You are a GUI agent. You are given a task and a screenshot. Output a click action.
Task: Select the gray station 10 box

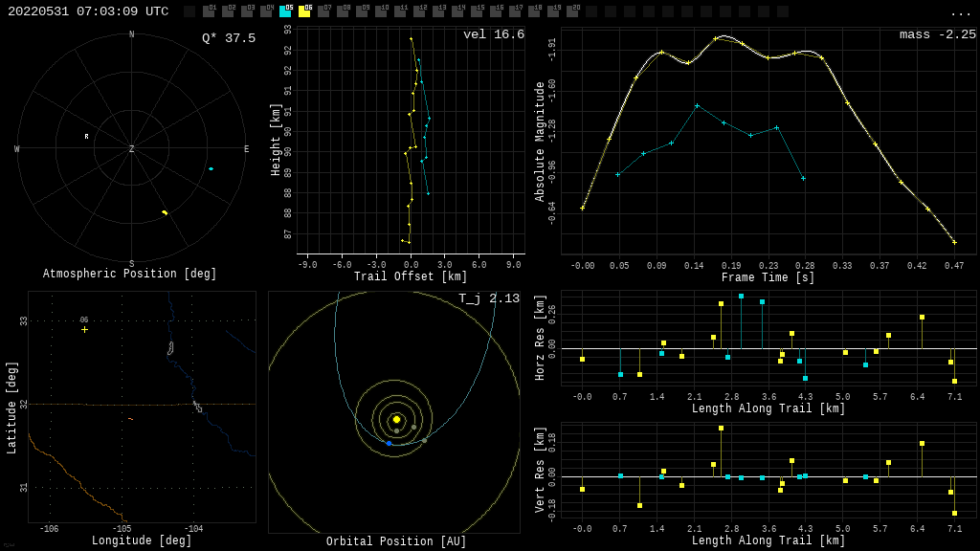(x=381, y=11)
